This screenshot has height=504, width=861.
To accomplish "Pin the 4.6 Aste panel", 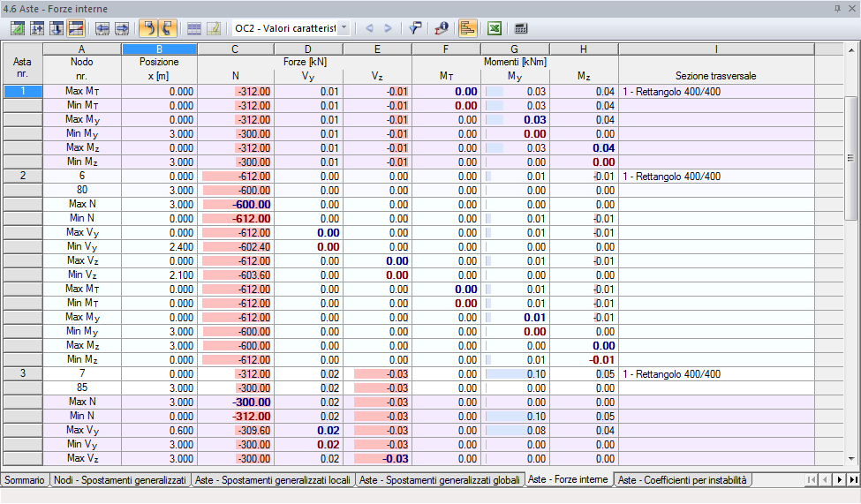I will [837, 8].
